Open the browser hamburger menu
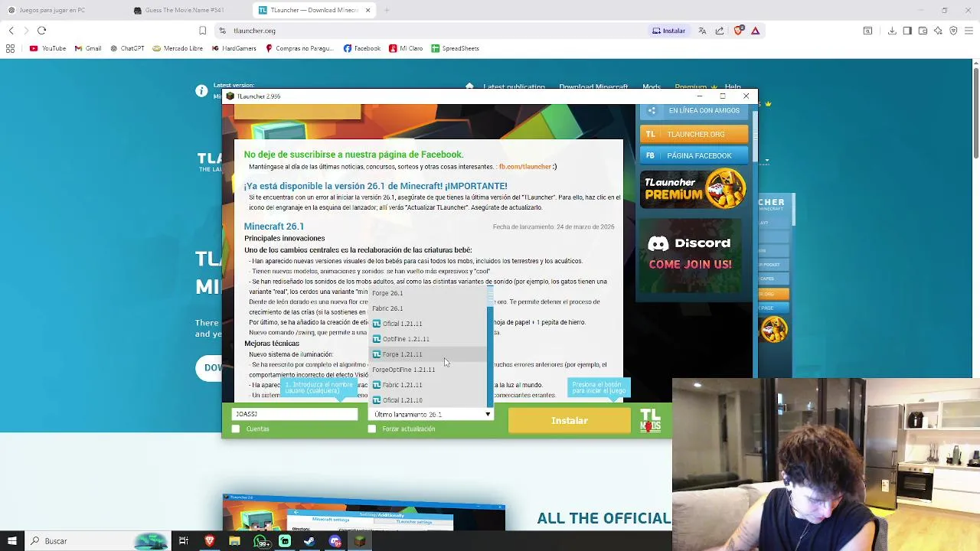 pos(969,31)
